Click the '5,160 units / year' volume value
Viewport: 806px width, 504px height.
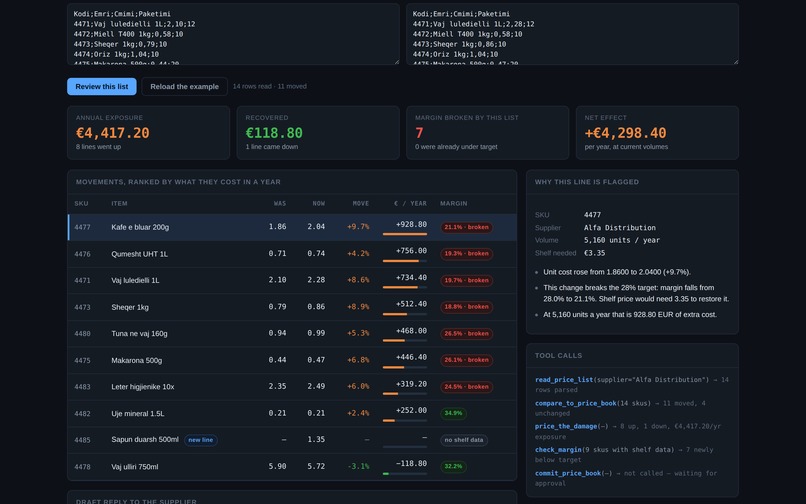tap(622, 240)
